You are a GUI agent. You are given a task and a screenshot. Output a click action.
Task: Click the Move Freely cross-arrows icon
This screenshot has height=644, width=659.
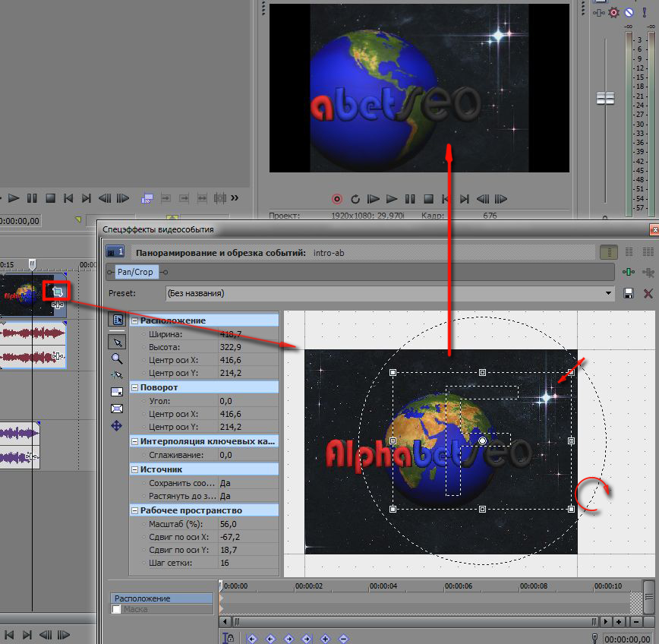[117, 426]
